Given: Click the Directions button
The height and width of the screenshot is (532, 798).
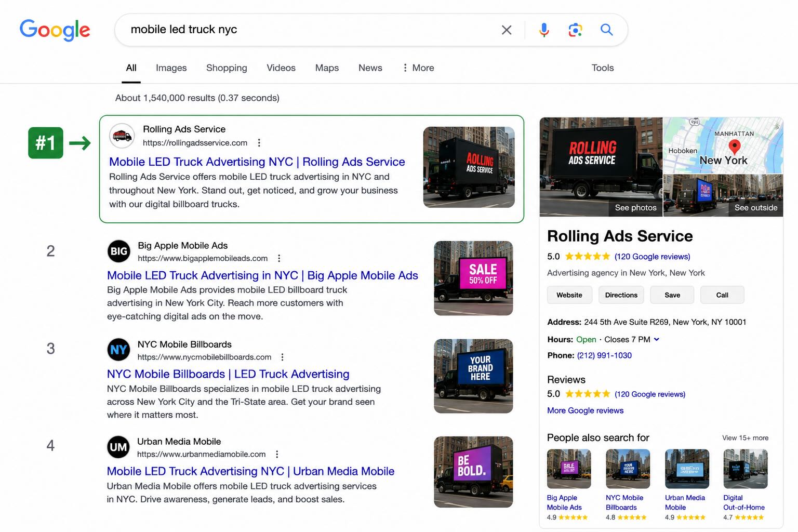Looking at the screenshot, I should [621, 295].
